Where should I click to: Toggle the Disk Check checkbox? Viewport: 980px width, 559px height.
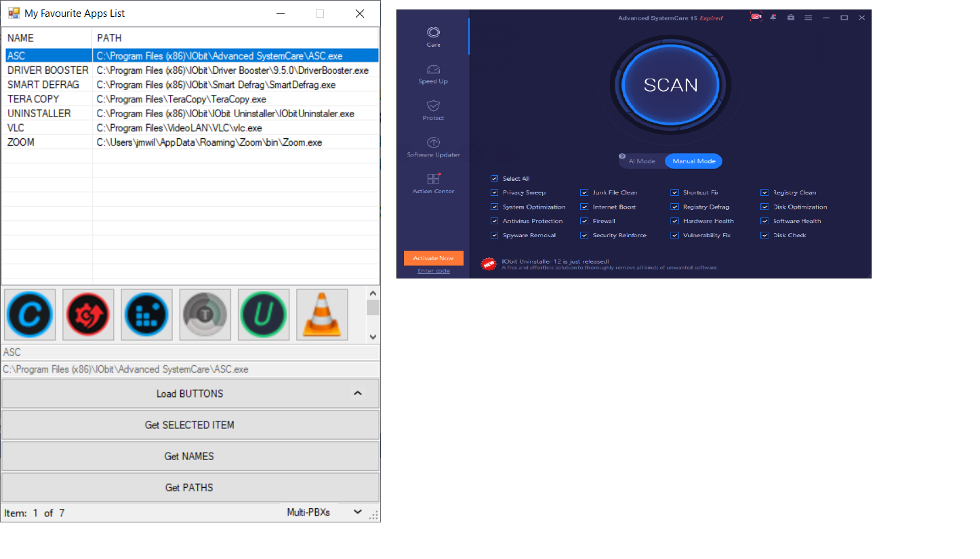coord(764,235)
